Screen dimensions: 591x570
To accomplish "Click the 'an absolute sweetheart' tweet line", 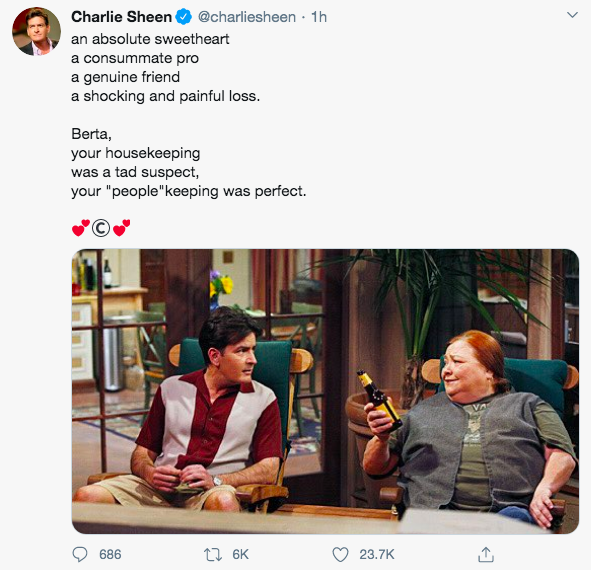I will [150, 39].
